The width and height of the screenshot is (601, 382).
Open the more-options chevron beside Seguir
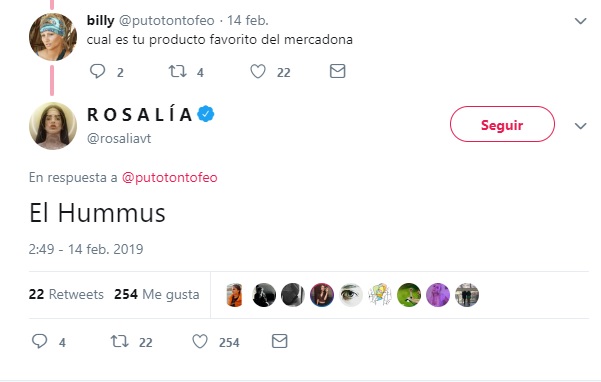pyautogui.click(x=581, y=126)
